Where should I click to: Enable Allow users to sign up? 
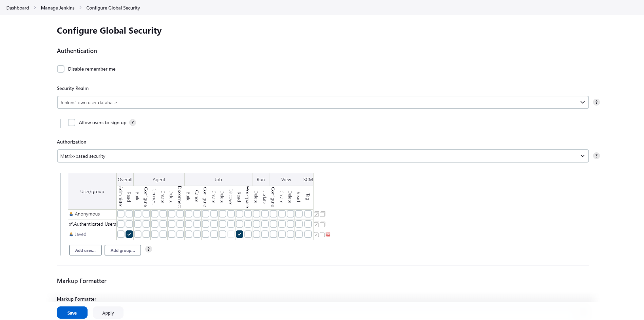72,123
